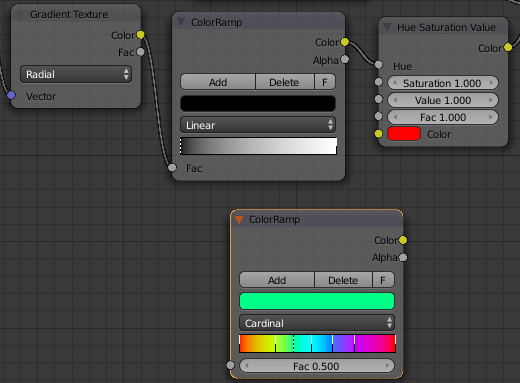Increase Saturation with its right arrow
Image resolution: width=520 pixels, height=383 pixels.
(491, 83)
